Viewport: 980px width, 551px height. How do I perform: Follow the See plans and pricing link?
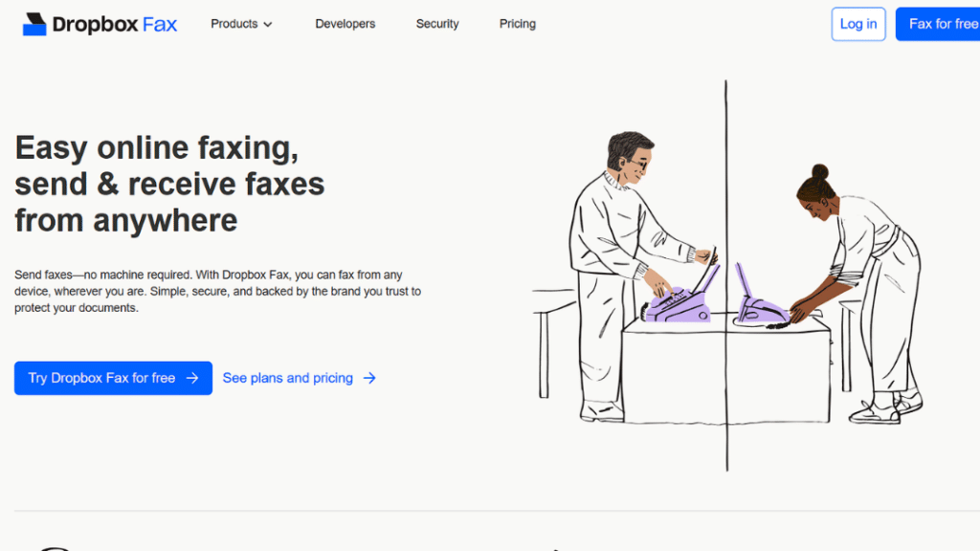pos(300,378)
